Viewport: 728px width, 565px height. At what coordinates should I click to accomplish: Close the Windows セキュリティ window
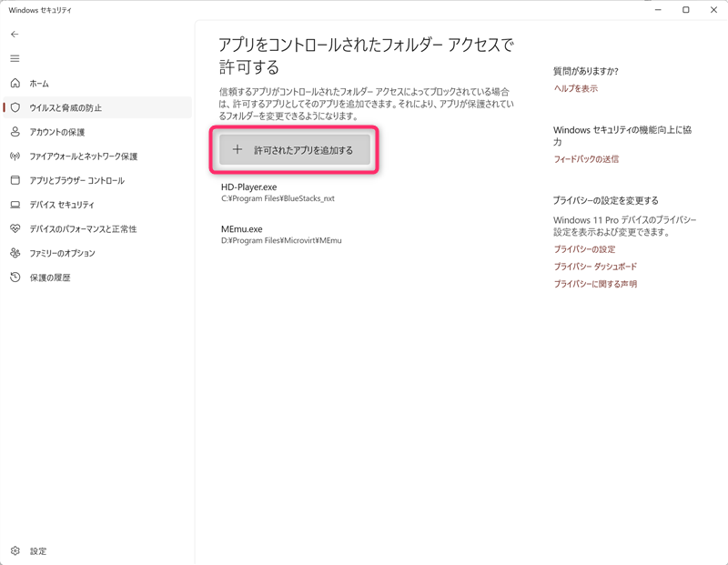[713, 10]
